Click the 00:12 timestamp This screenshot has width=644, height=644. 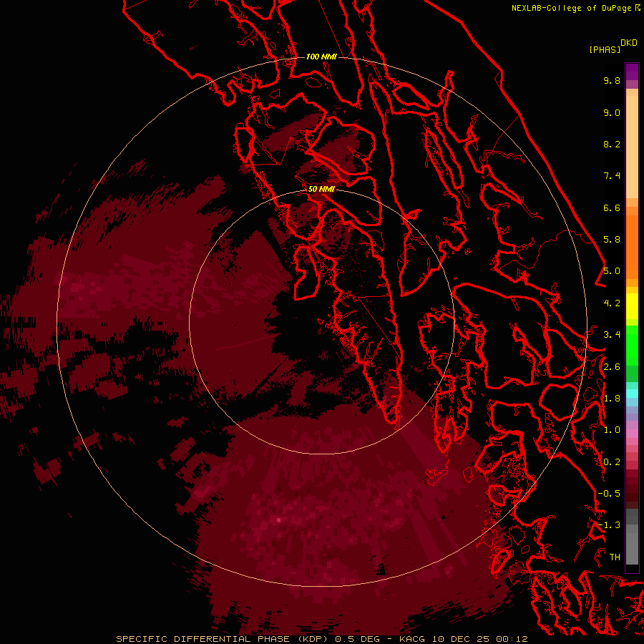[512, 639]
